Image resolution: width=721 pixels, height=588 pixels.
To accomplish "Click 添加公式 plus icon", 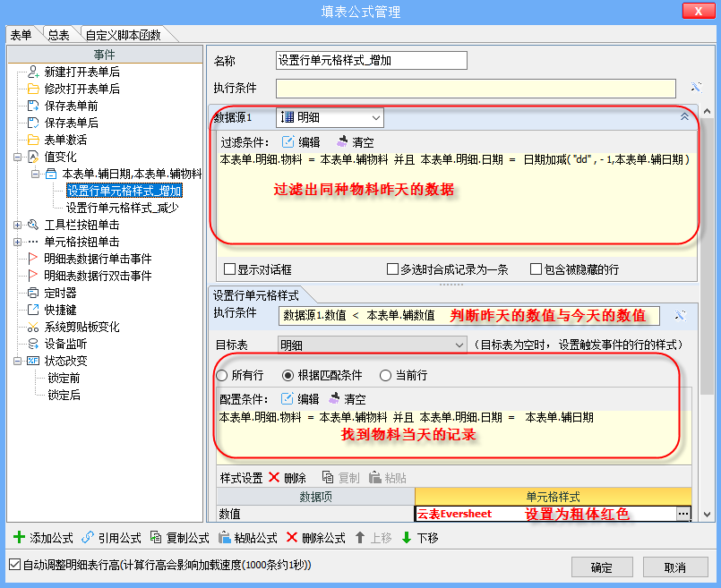I will 20,537.
